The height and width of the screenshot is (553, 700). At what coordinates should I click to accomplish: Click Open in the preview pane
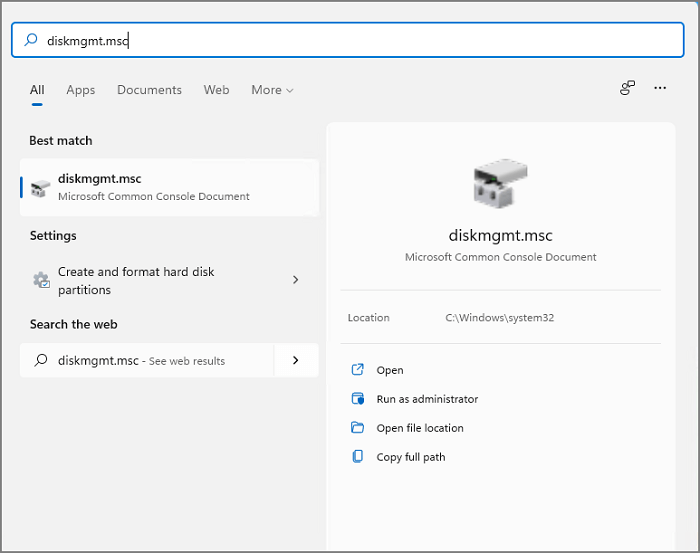tap(390, 370)
